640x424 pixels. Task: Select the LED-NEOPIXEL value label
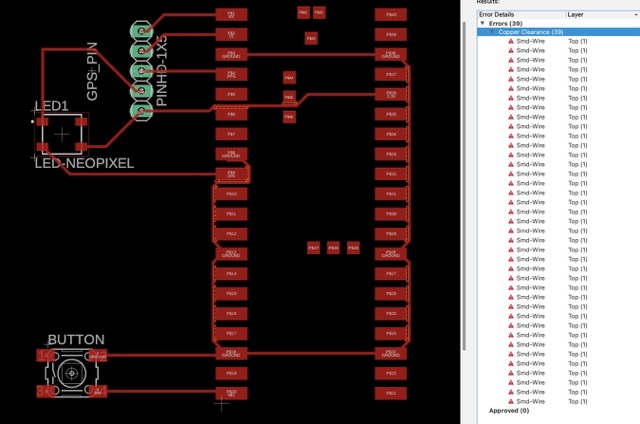(x=84, y=163)
